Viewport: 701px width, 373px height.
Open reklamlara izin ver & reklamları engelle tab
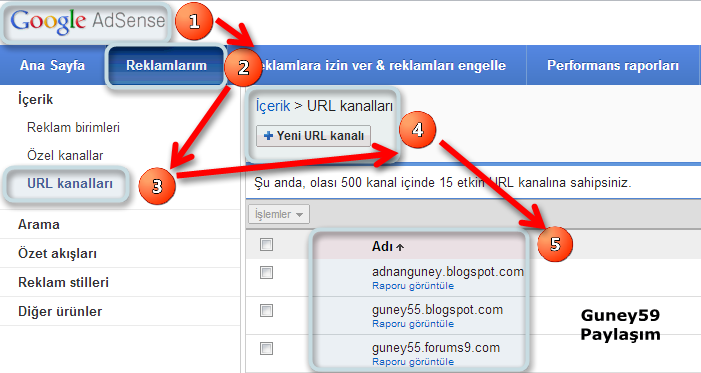383,65
